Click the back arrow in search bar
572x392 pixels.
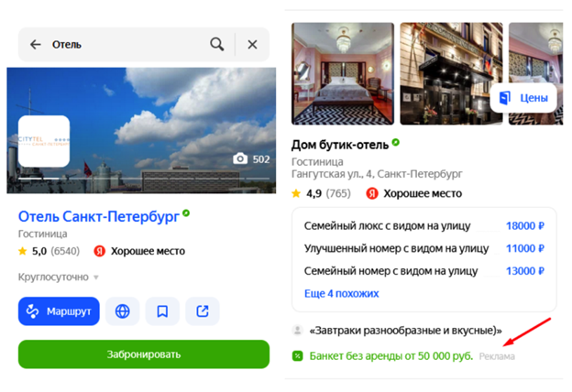[36, 44]
